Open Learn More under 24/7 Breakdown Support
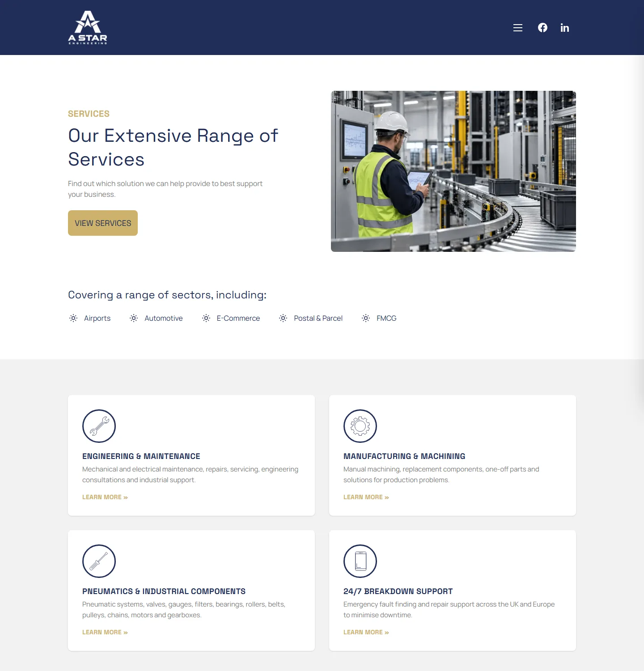The width and height of the screenshot is (644, 671). point(366,632)
